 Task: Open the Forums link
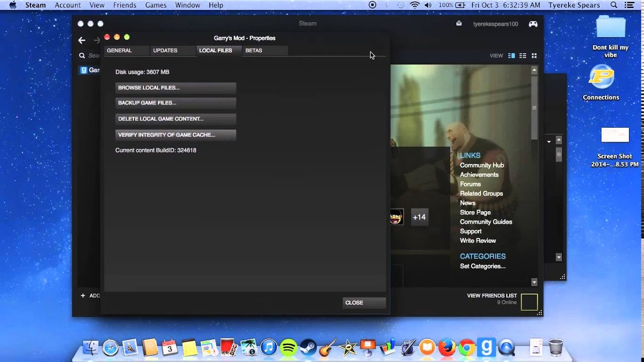470,184
